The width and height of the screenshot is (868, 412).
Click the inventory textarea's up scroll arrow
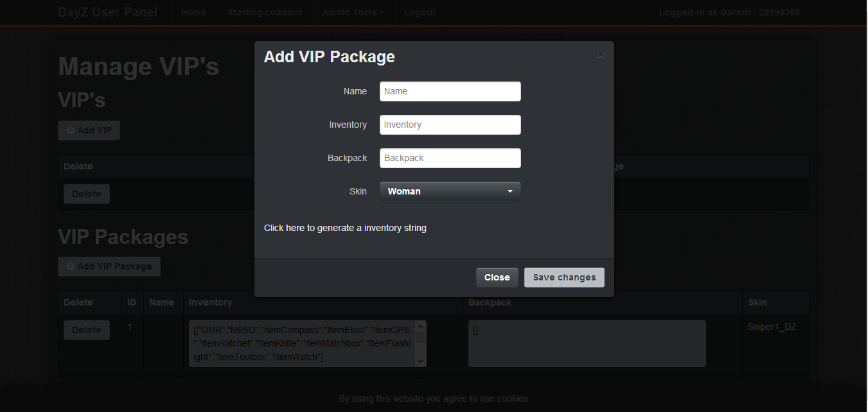pos(421,327)
